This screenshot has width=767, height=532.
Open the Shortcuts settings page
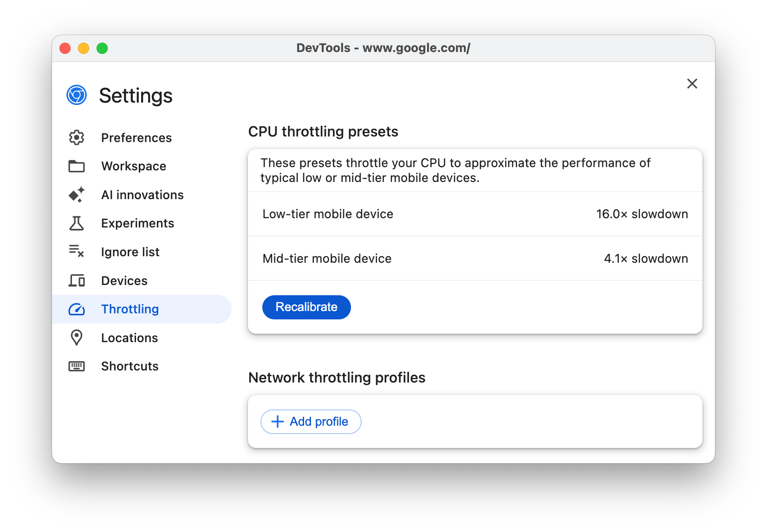click(x=130, y=366)
